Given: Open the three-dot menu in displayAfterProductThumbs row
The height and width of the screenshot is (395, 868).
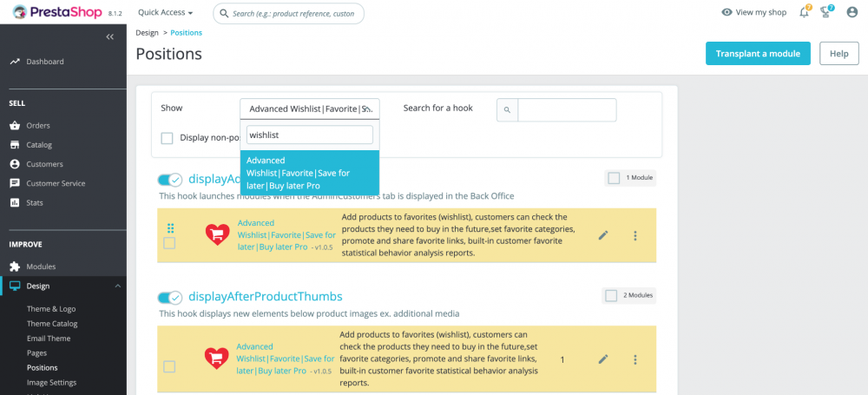Looking at the screenshot, I should tap(635, 359).
